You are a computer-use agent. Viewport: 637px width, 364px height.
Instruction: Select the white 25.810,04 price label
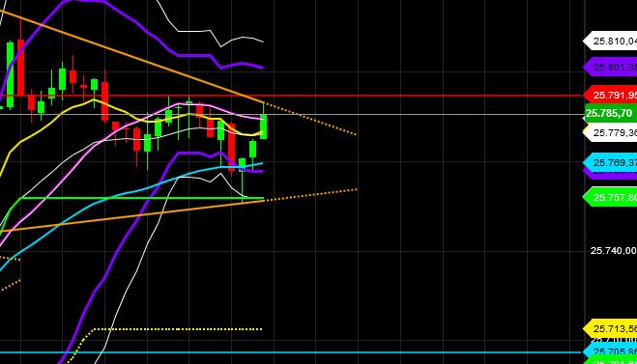pos(610,41)
